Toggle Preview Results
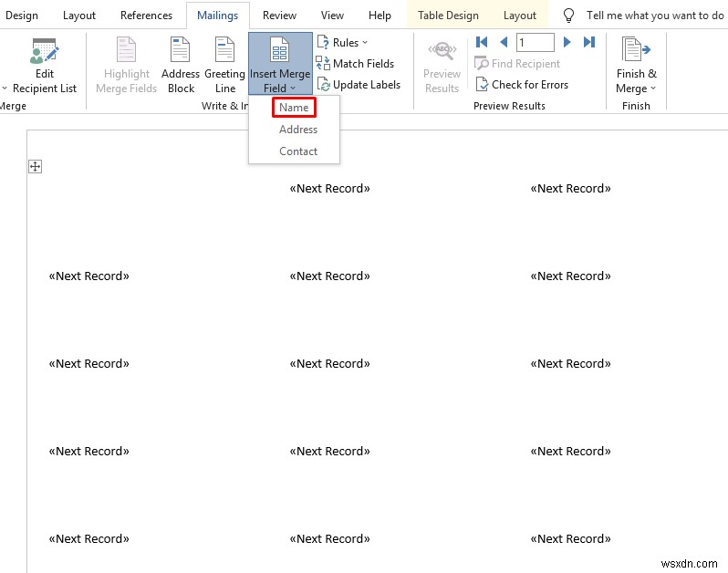 442,66
